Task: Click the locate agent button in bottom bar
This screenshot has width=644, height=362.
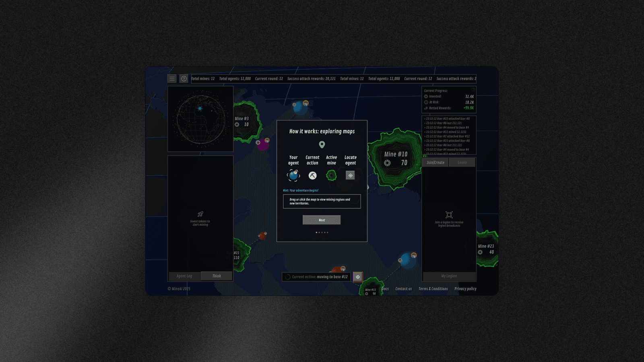Action: 358,277
